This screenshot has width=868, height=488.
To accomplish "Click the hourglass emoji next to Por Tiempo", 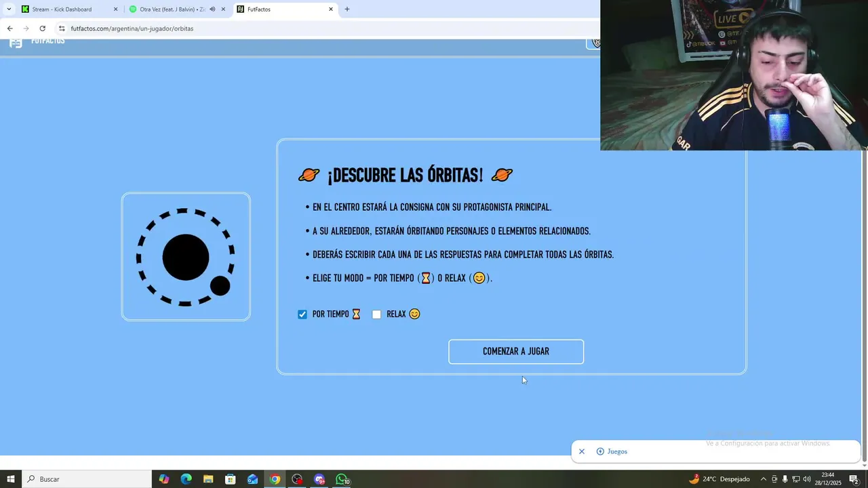I will point(356,314).
